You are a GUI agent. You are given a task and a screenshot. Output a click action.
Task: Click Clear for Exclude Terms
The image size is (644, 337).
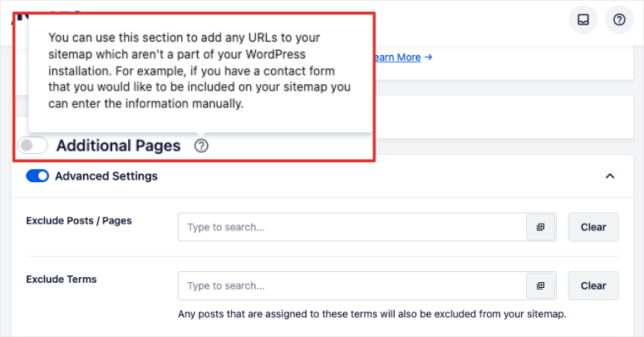[x=593, y=285]
